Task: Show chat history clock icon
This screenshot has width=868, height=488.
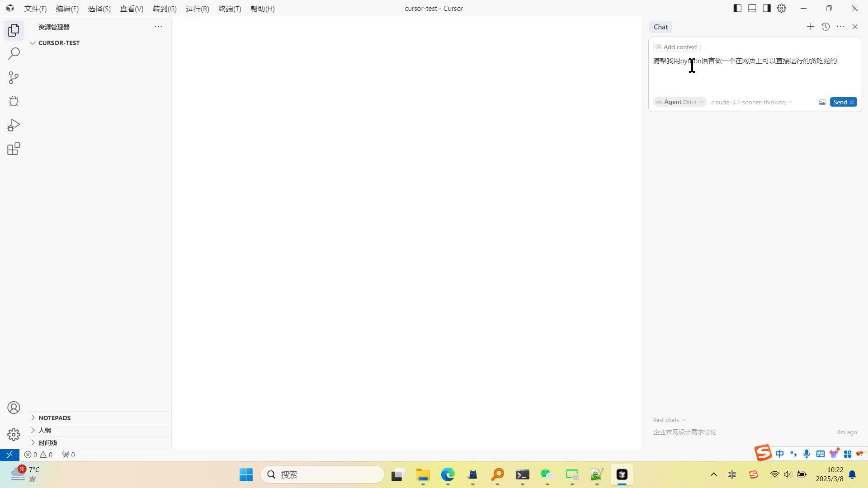Action: [x=826, y=27]
